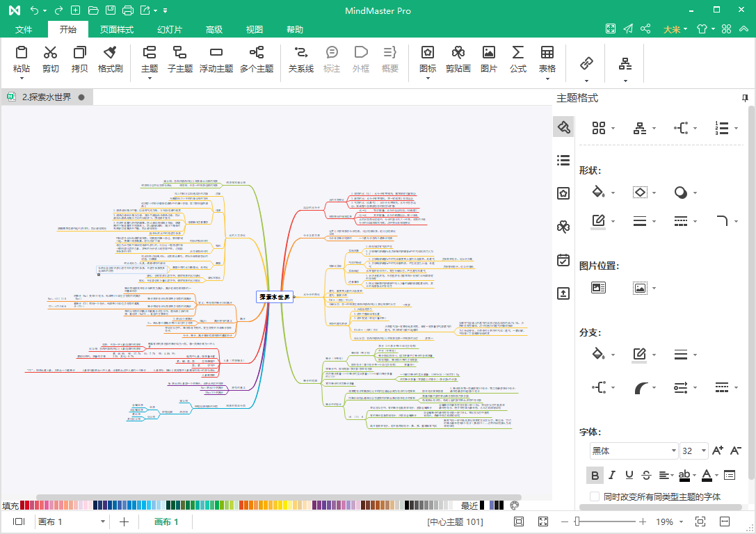756x534 pixels.
Task: Collapse the ribbon with the up chevron
Action: [744, 29]
